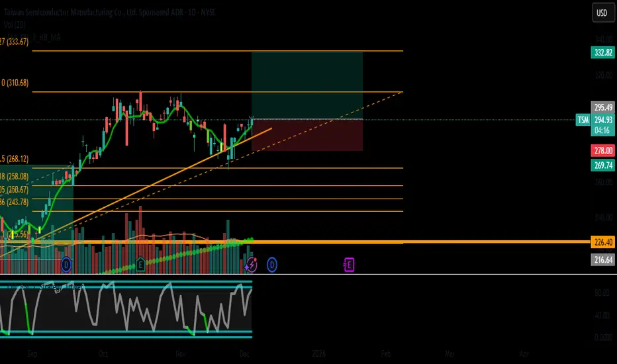Click the Taiwan Semiconductor chart title
The width and height of the screenshot is (617, 364).
109,12
